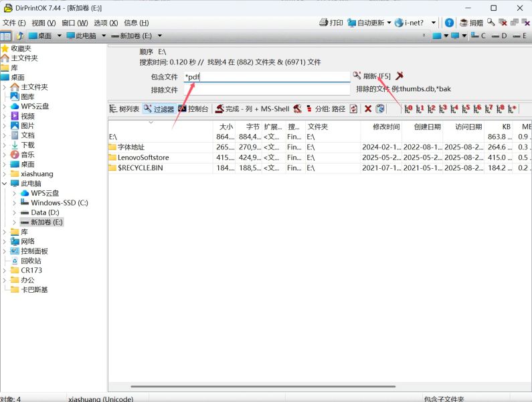The width and height of the screenshot is (532, 402).
Task: Expand the Windows-SSD (C:) tree node
Action: (x=14, y=203)
